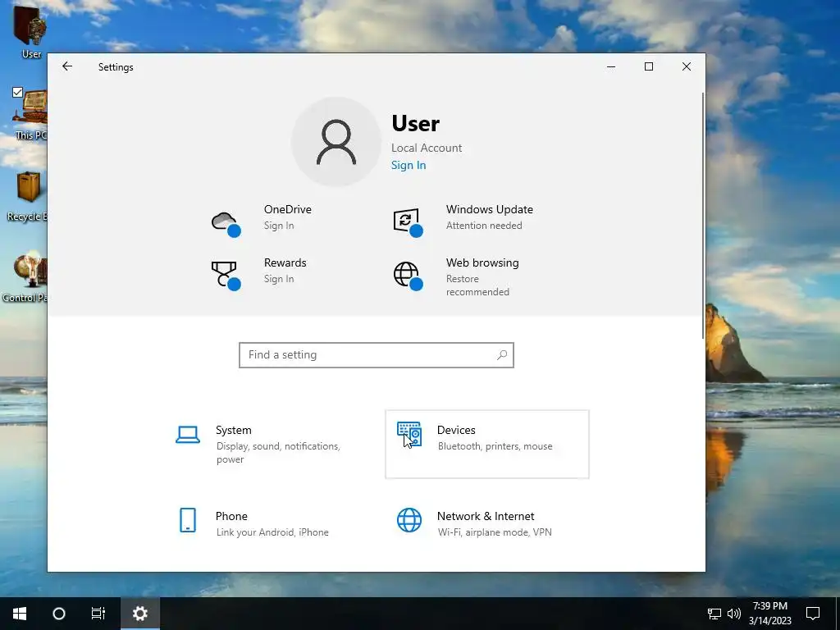
Task: Click 'Display, sound, notifications, power' description
Action: (278, 453)
